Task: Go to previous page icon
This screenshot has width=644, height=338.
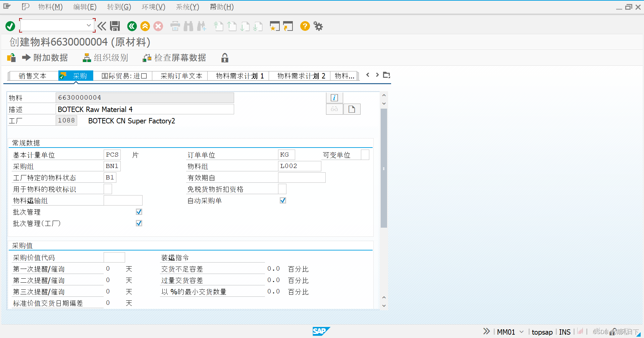Action: (232, 26)
